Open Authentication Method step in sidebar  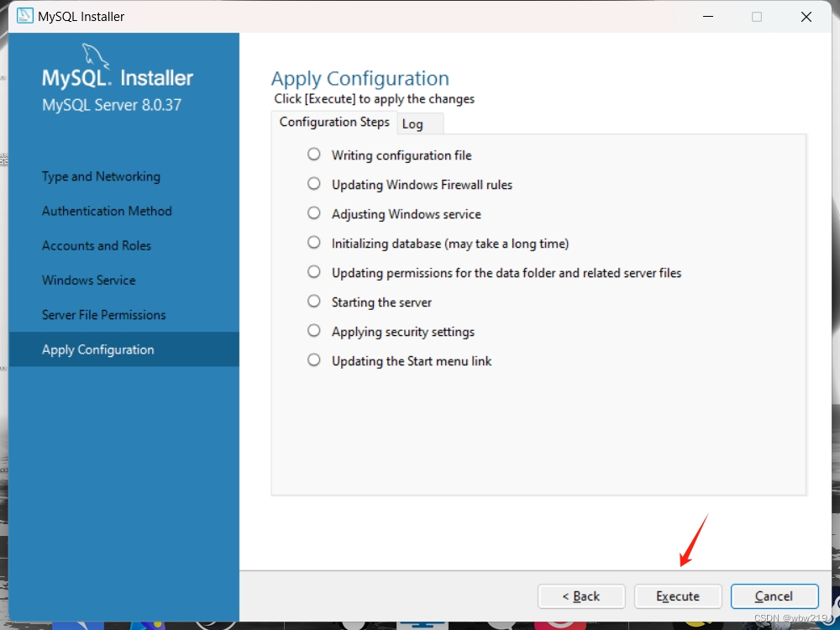point(108,211)
